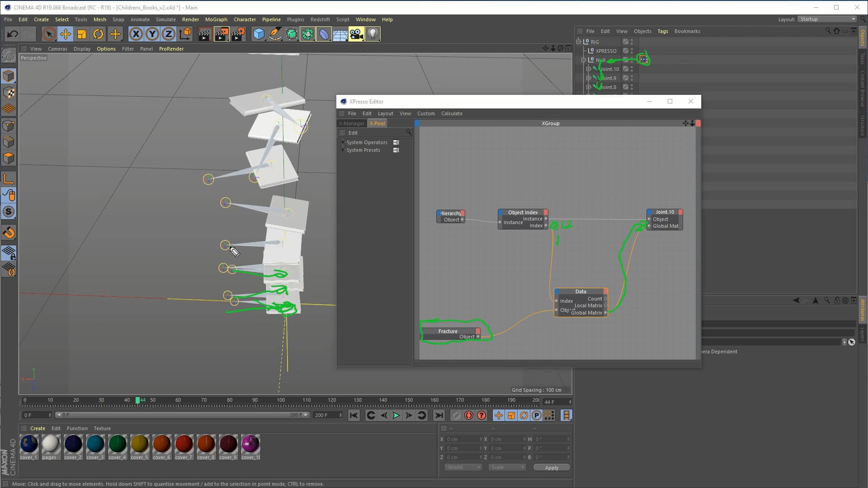Enable keyframe recording with the red record button

pos(469,415)
